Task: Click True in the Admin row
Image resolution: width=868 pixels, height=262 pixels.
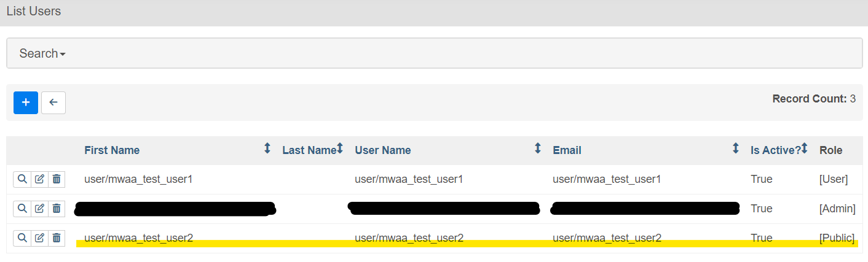Action: 762,209
